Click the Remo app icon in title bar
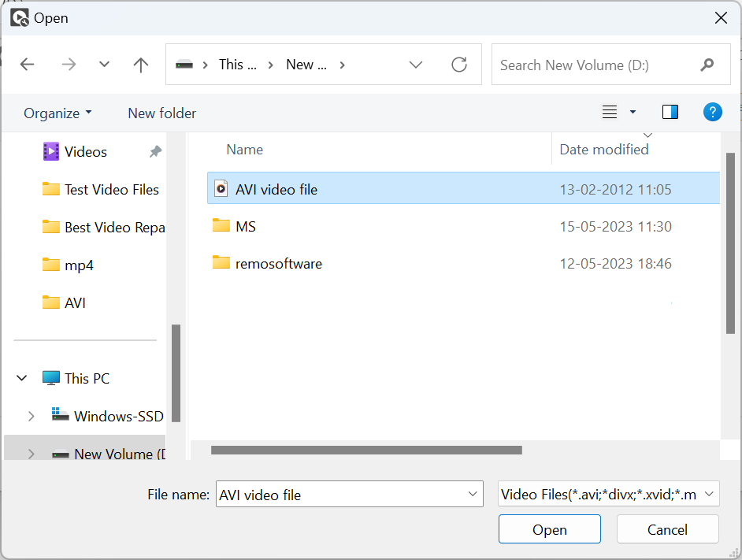 click(x=19, y=17)
